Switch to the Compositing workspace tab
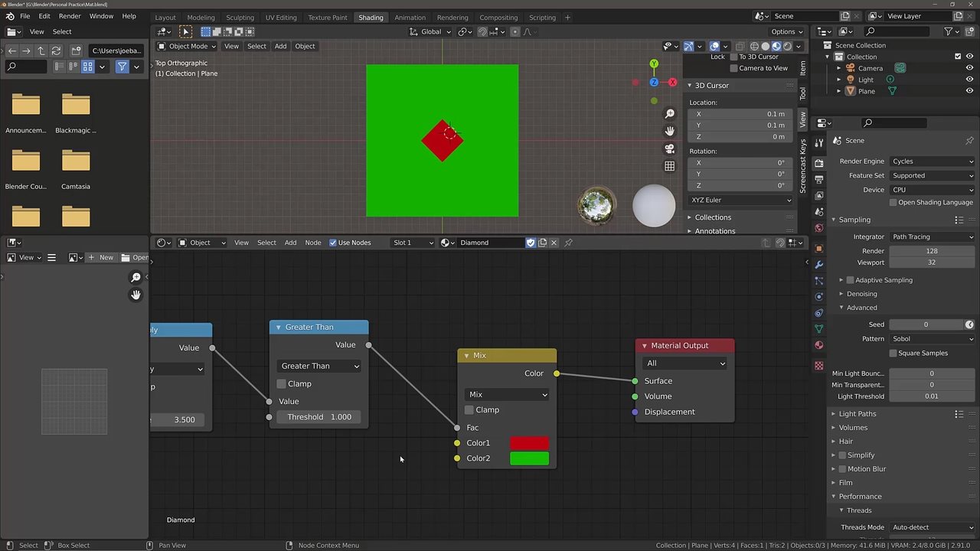980x551 pixels. 498,17
